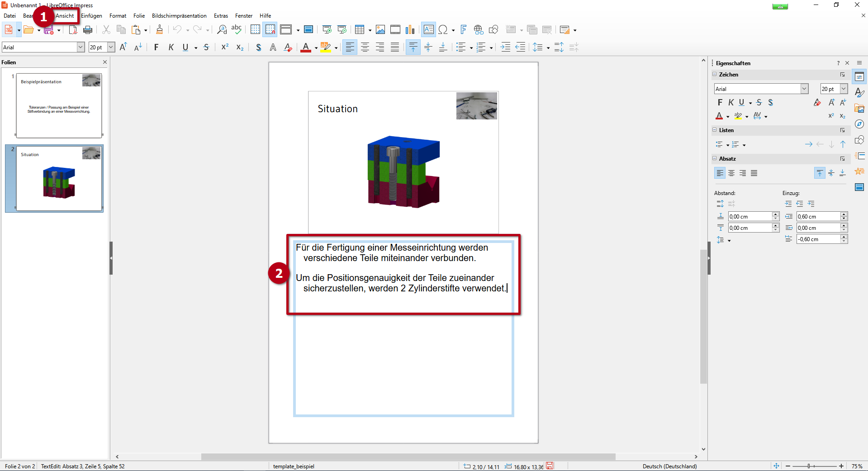Click the Insert Image icon
The height and width of the screenshot is (471, 868).
point(380,30)
